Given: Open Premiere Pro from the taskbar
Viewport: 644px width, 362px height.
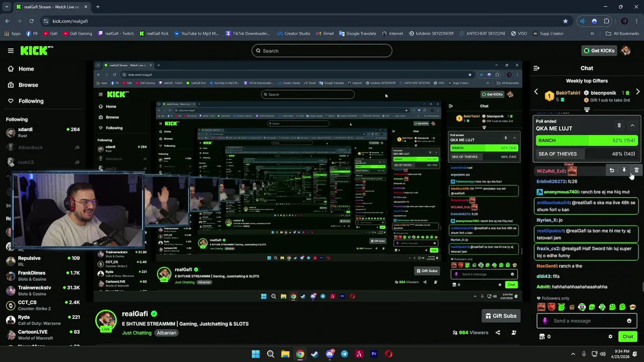Looking at the screenshot, I should point(374,354).
